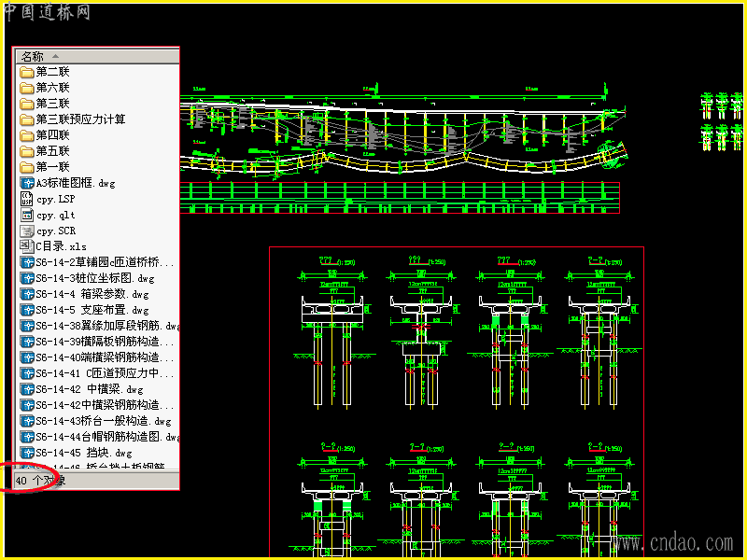Click the A3标准图框.dwg file icon
Image resolution: width=747 pixels, height=560 pixels.
point(27,183)
